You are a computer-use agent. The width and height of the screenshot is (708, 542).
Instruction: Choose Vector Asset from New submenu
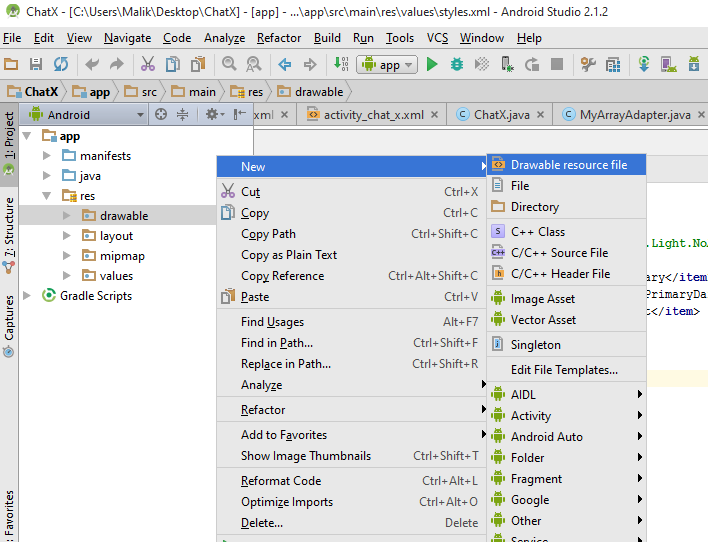point(567,320)
